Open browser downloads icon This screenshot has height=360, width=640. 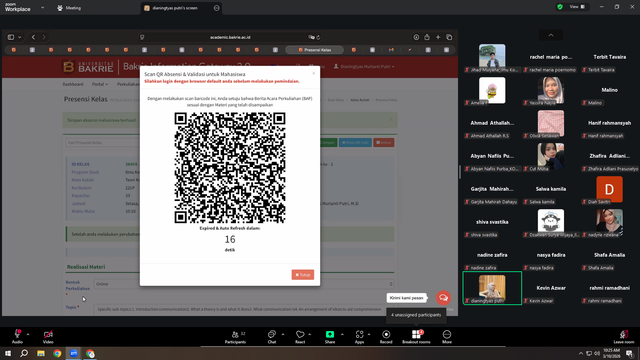pyautogui.click(x=416, y=37)
